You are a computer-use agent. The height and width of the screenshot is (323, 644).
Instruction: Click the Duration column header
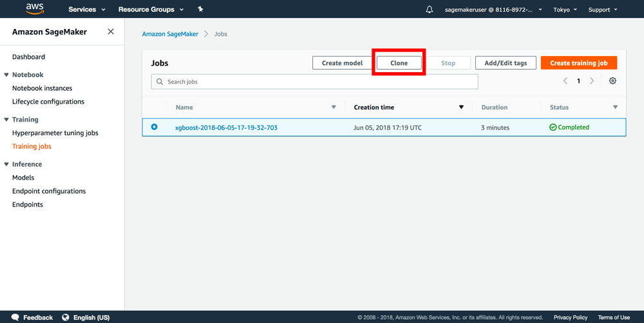point(495,107)
